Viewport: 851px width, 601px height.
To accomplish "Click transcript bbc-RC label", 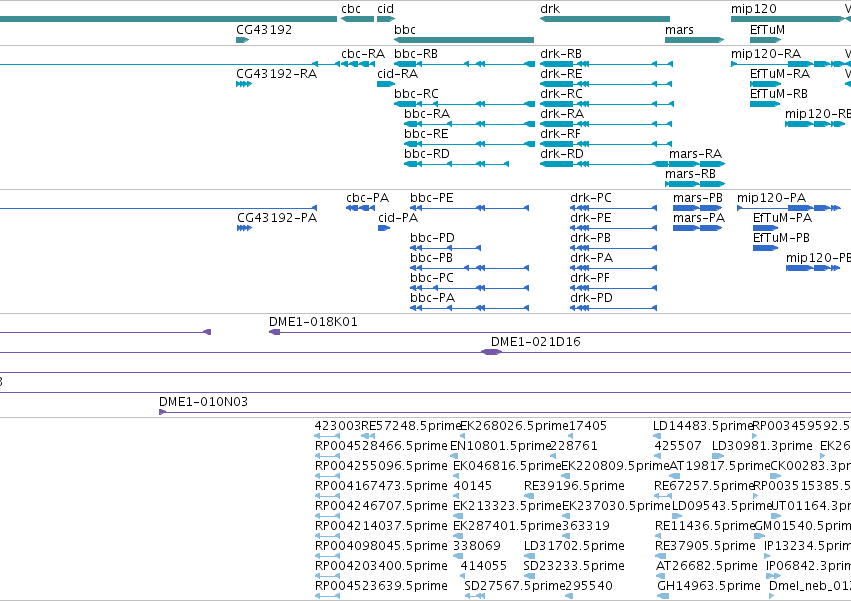I will pos(416,94).
